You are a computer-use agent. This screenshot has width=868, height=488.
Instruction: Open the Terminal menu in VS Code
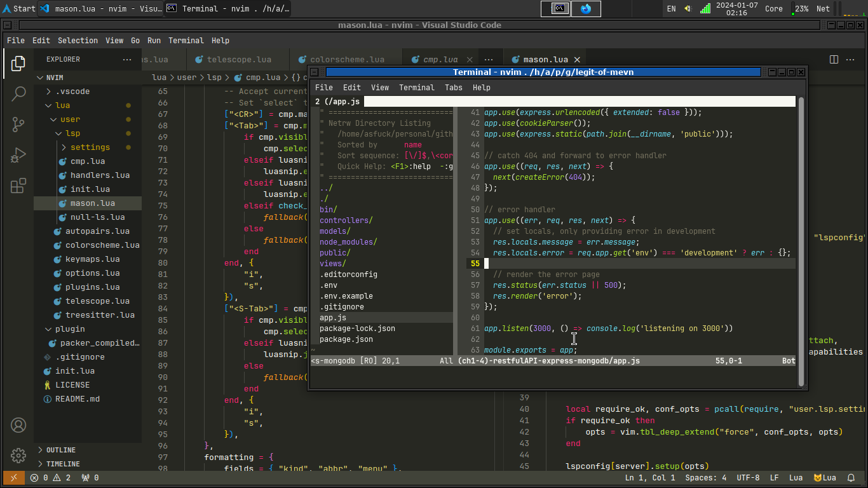point(186,40)
